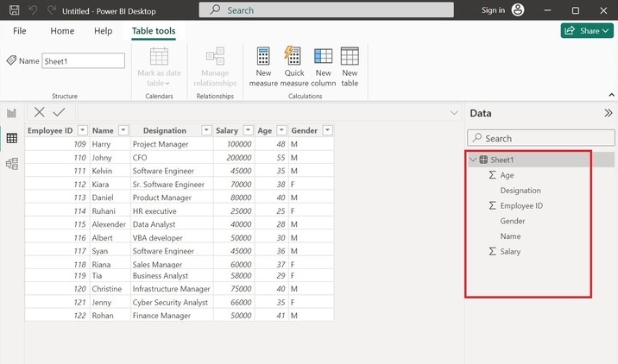Open the Model view icon
Screen dimensions: 618x364
tap(12, 164)
